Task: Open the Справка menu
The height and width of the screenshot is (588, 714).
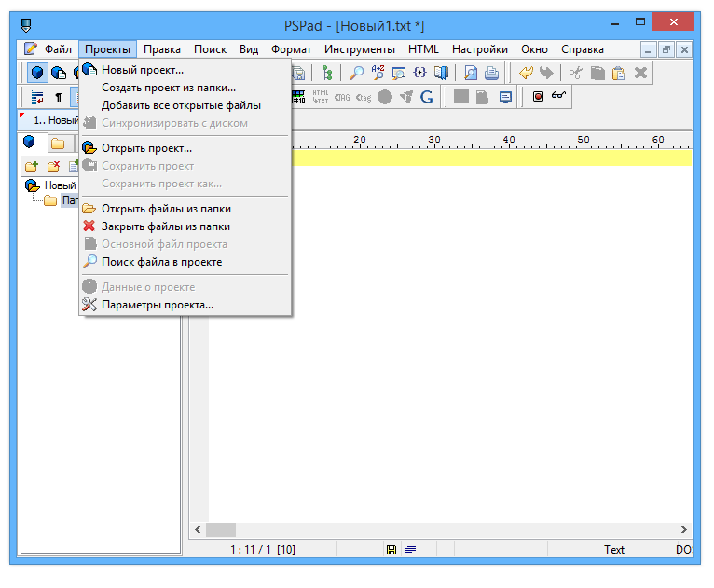Action: (x=583, y=49)
